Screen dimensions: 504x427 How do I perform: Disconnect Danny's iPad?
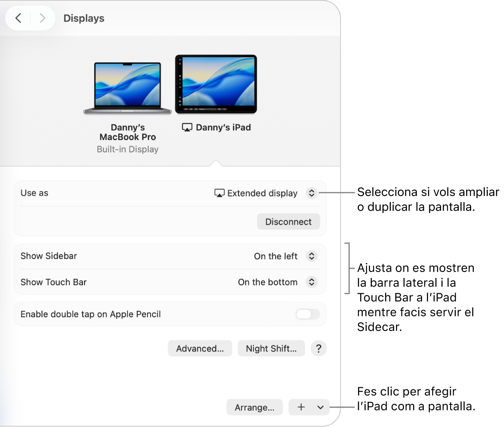coord(288,222)
